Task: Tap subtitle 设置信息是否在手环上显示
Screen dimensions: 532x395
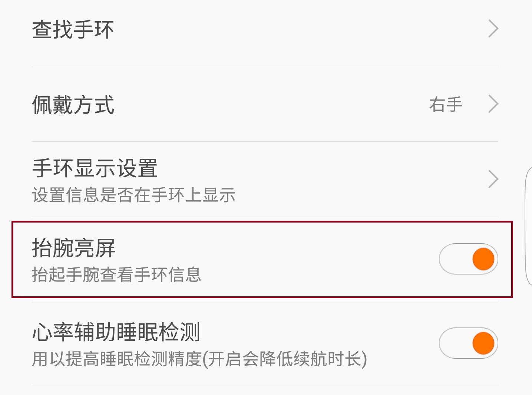Action: click(x=133, y=195)
